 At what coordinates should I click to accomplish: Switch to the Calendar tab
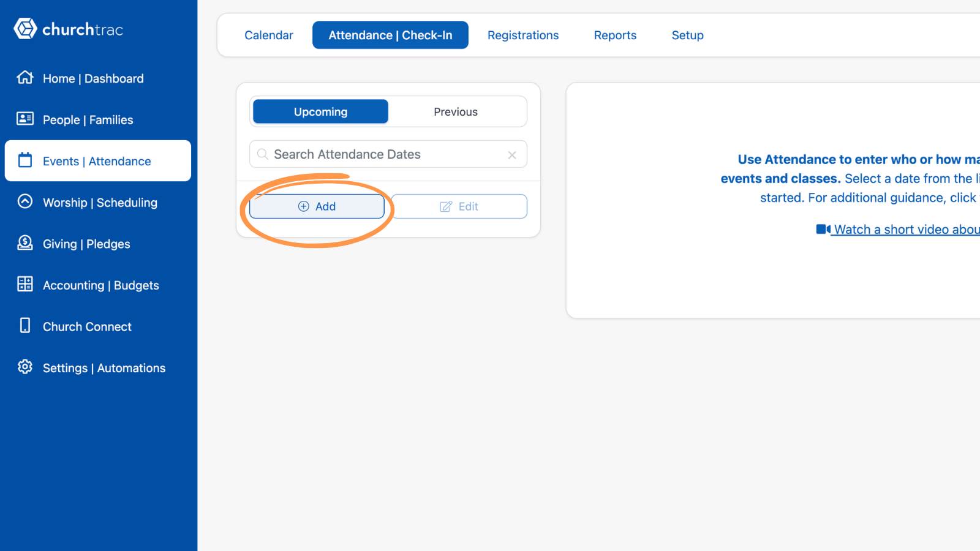[x=269, y=35]
